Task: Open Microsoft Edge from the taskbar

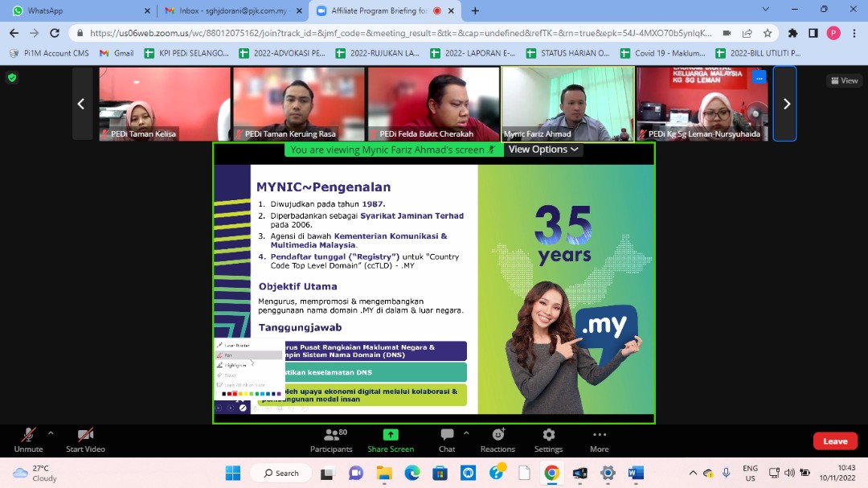Action: [x=411, y=473]
